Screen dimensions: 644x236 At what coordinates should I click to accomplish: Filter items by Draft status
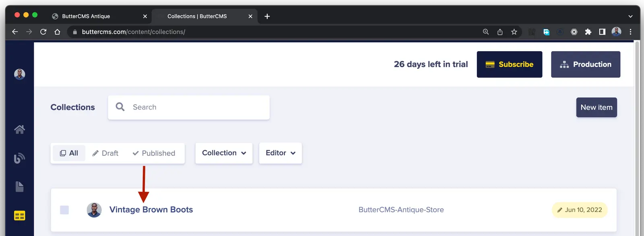point(105,153)
